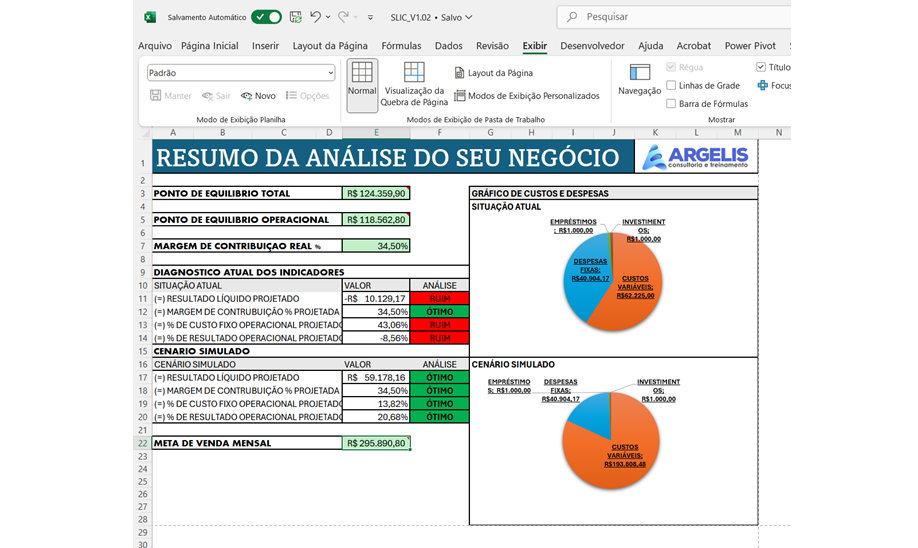
Task: Open the Inserir tab
Action: (x=265, y=46)
